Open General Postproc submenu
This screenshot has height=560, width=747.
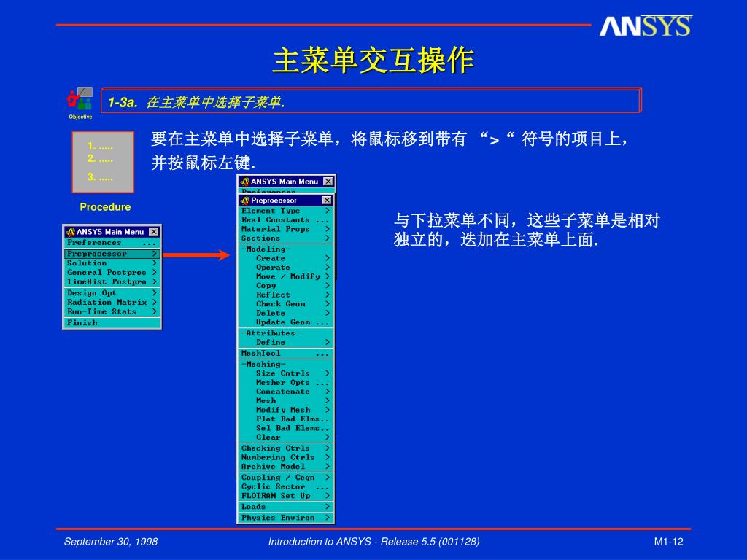tap(112, 273)
